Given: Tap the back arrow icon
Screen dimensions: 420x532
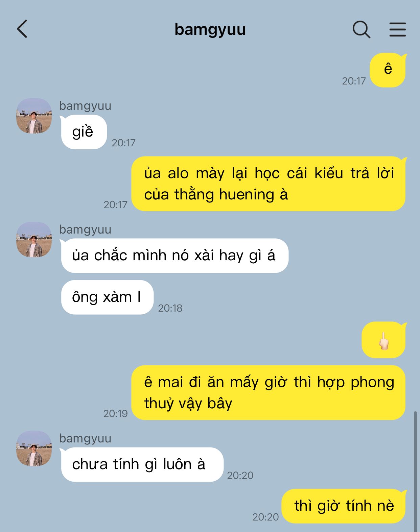Looking at the screenshot, I should coord(22,29).
